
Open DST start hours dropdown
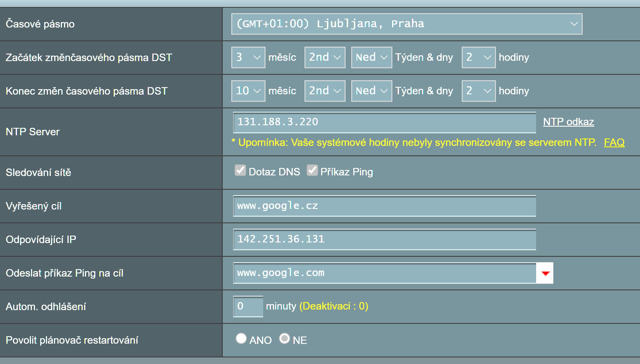(x=478, y=57)
